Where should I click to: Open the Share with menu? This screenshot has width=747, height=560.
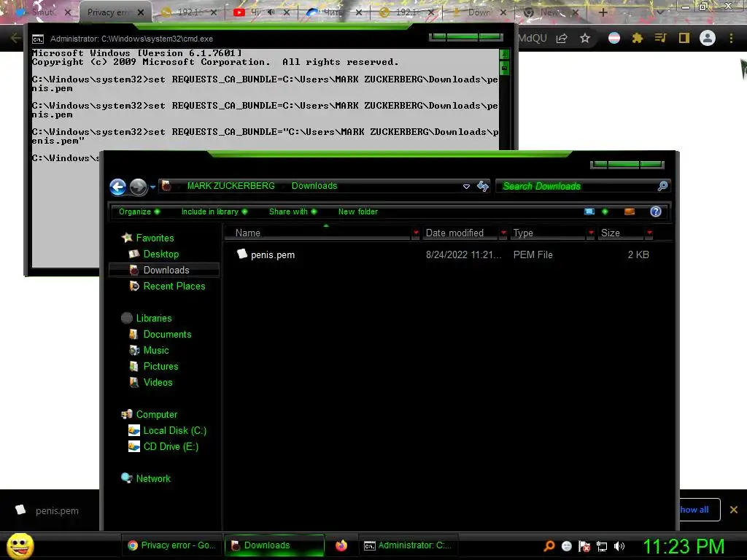click(x=293, y=211)
